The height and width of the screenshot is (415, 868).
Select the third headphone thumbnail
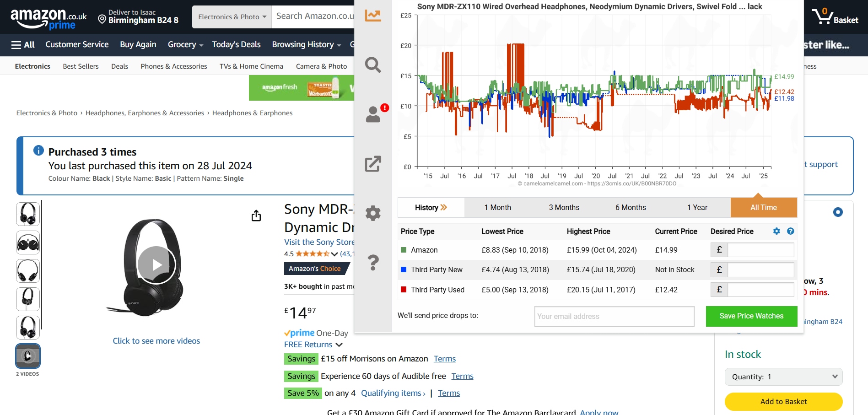(28, 270)
